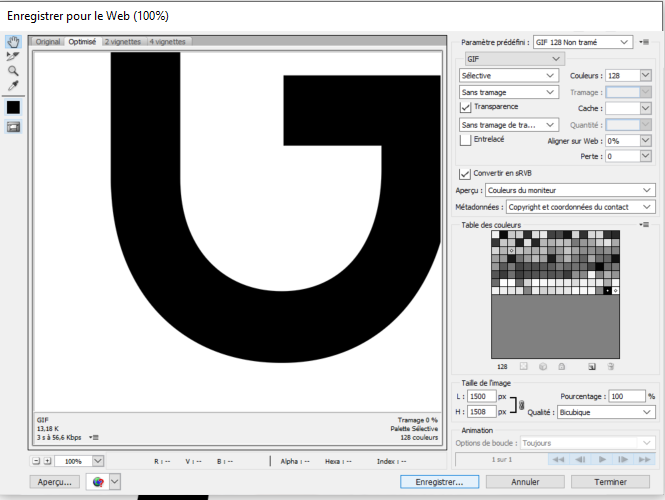Click the Perte value field
The height and width of the screenshot is (500, 665).
(x=622, y=156)
